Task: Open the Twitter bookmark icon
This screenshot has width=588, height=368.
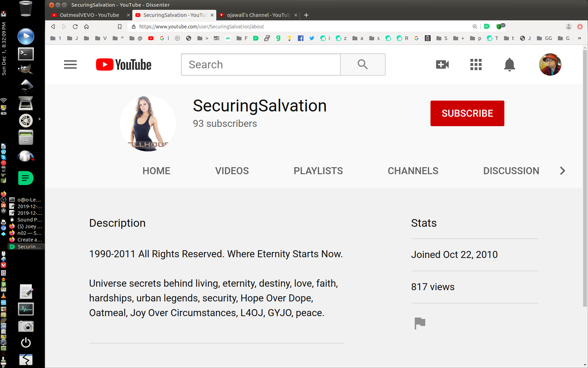Action: pyautogui.click(x=312, y=38)
